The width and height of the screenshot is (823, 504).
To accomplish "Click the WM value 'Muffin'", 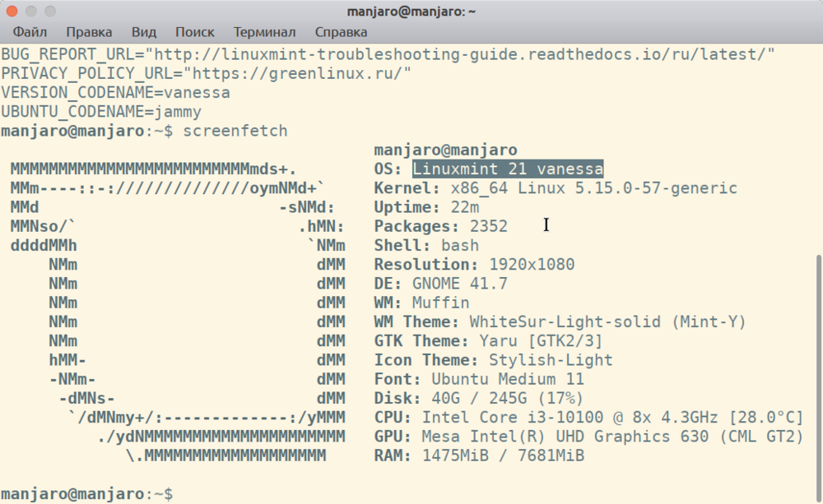I will pyautogui.click(x=441, y=303).
